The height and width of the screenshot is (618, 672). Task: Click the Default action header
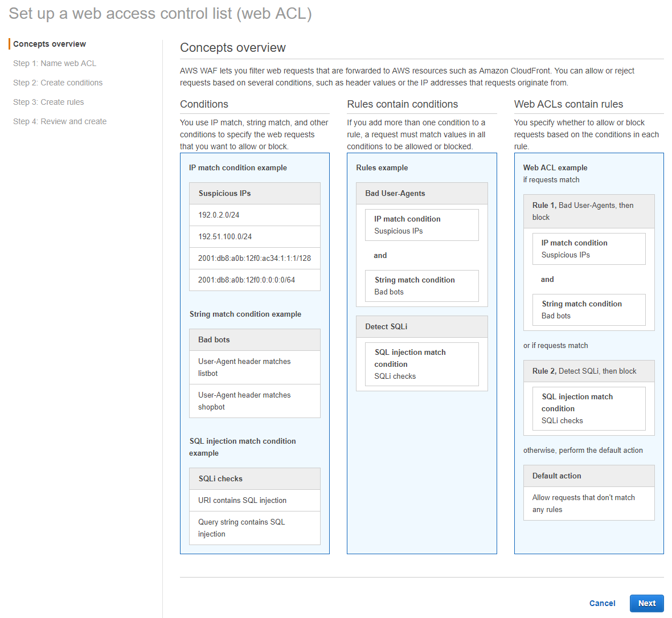(588, 476)
